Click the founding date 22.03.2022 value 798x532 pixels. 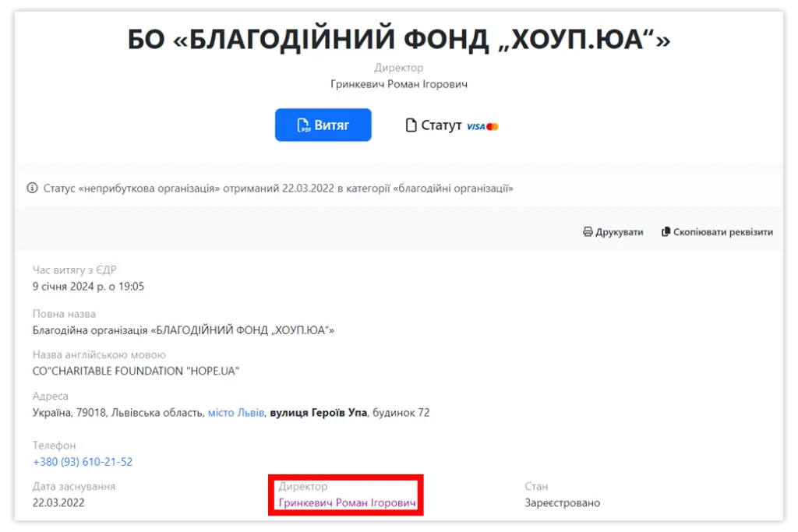click(58, 503)
